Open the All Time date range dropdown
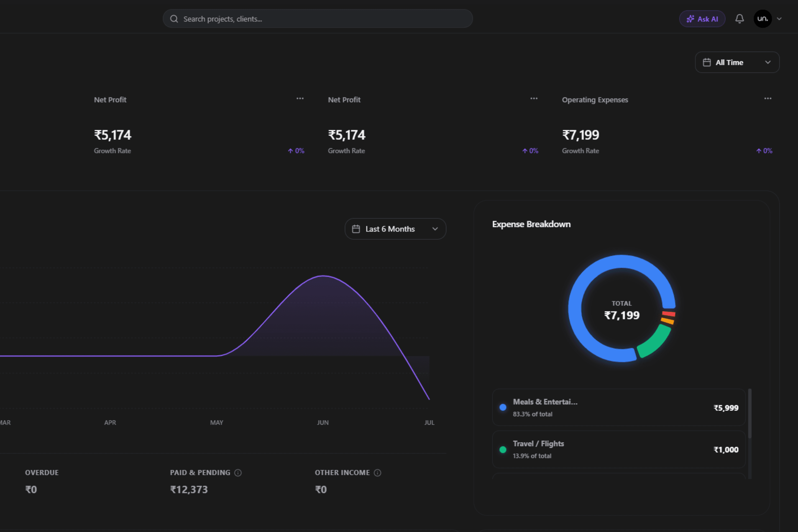The height and width of the screenshot is (532, 798). [x=737, y=62]
